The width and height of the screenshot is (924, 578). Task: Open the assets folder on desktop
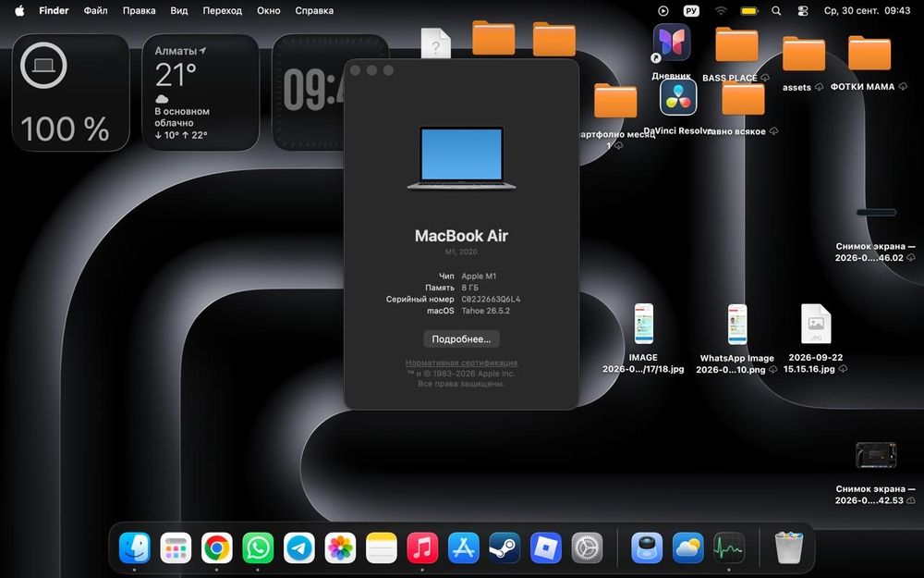coord(804,54)
